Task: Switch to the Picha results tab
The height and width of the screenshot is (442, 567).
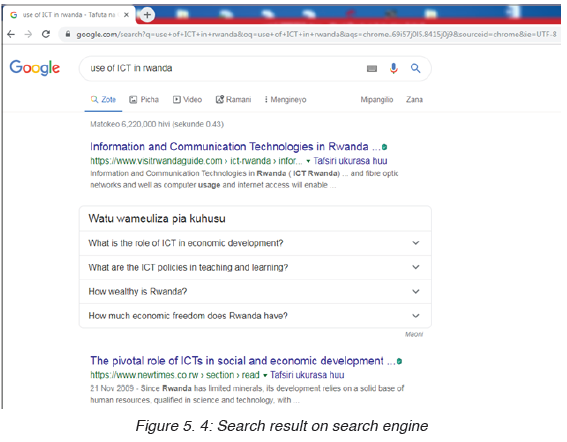Action: [x=144, y=99]
